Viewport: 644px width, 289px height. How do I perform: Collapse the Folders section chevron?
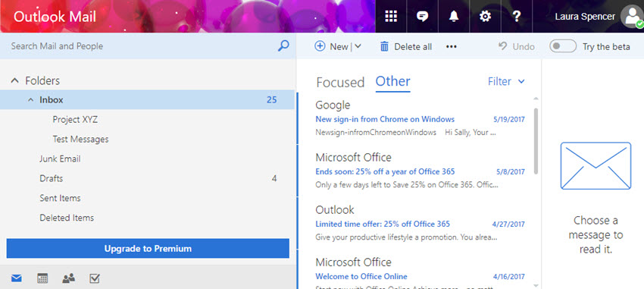(15, 80)
